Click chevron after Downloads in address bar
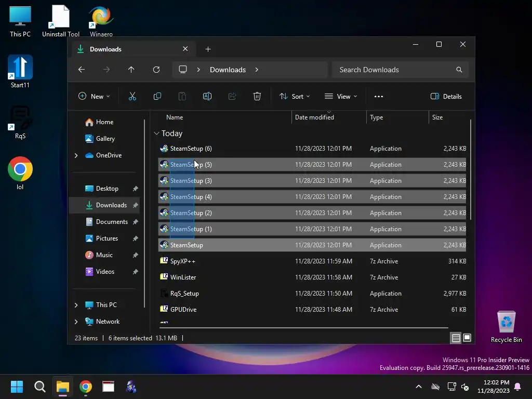The image size is (532, 399). pos(257,70)
